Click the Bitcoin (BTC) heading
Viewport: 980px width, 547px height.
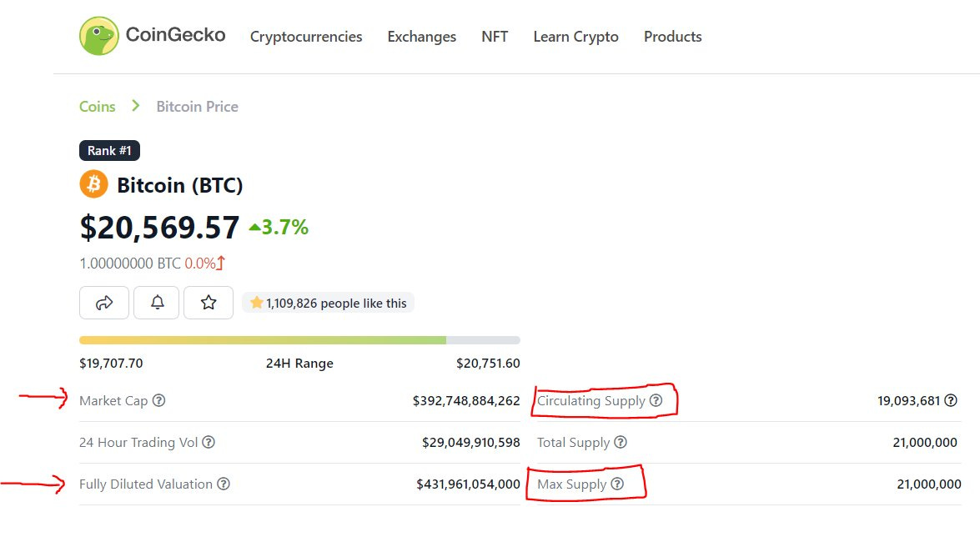180,185
